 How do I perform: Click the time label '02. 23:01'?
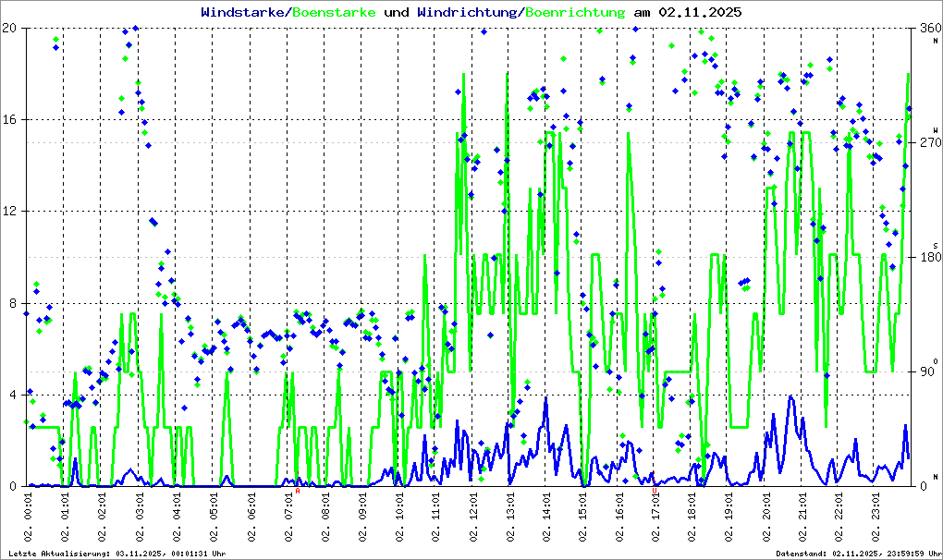click(876, 517)
